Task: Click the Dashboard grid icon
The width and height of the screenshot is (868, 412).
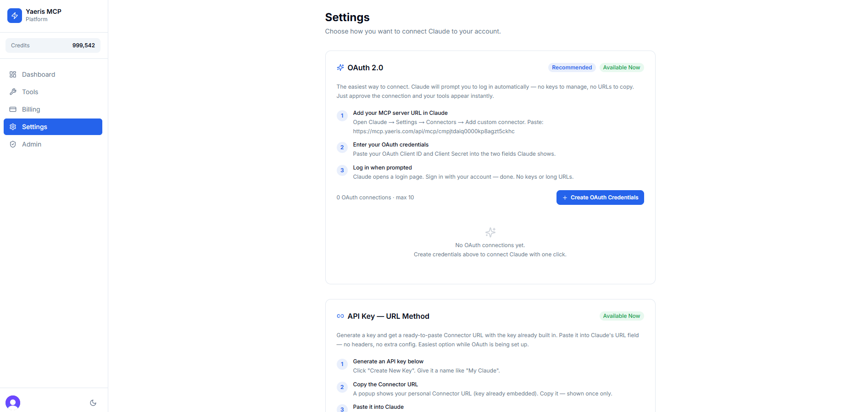Action: click(13, 74)
